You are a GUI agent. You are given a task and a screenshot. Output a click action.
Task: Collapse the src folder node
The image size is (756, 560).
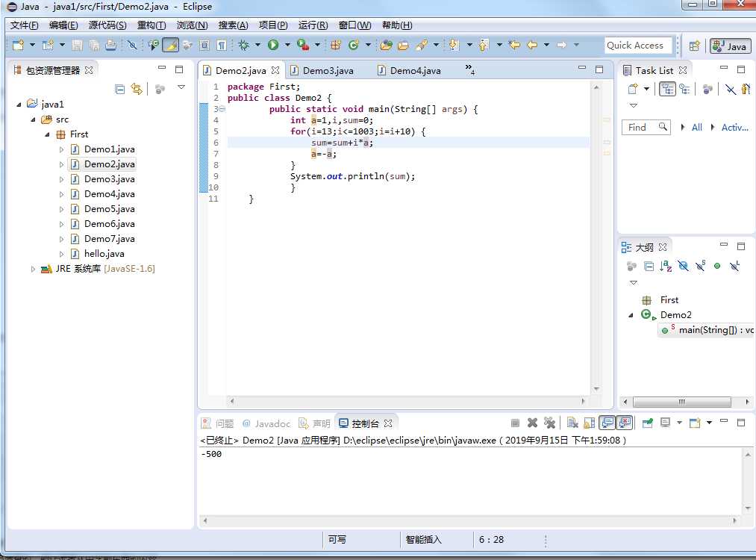(x=34, y=119)
